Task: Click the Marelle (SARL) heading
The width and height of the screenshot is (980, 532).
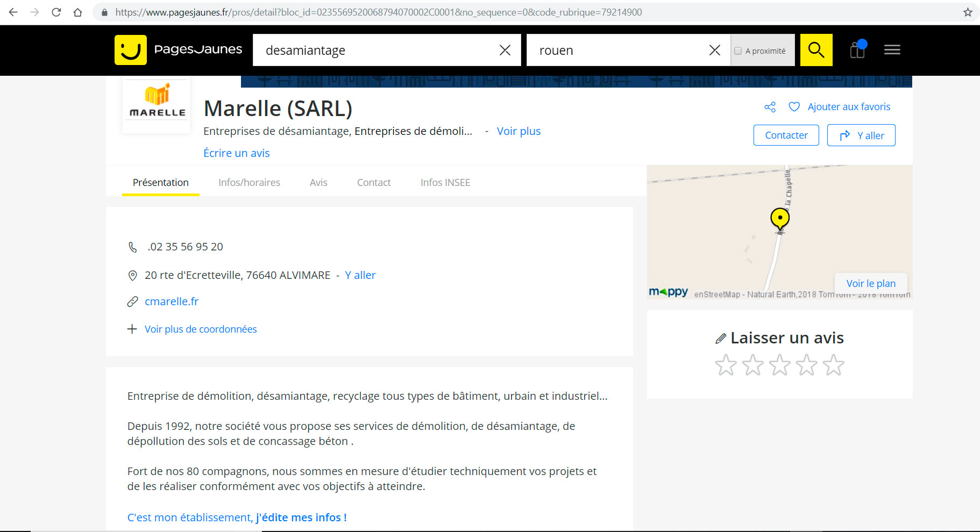Action: point(278,109)
